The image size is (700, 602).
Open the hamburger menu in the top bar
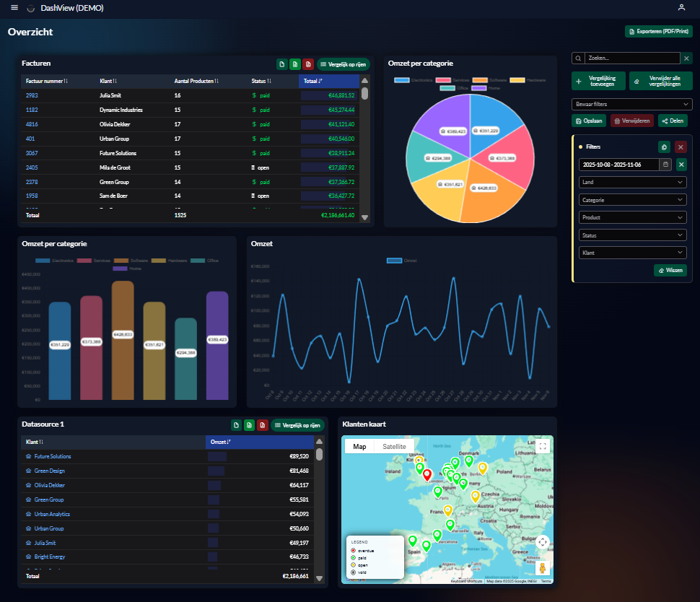(x=13, y=7)
